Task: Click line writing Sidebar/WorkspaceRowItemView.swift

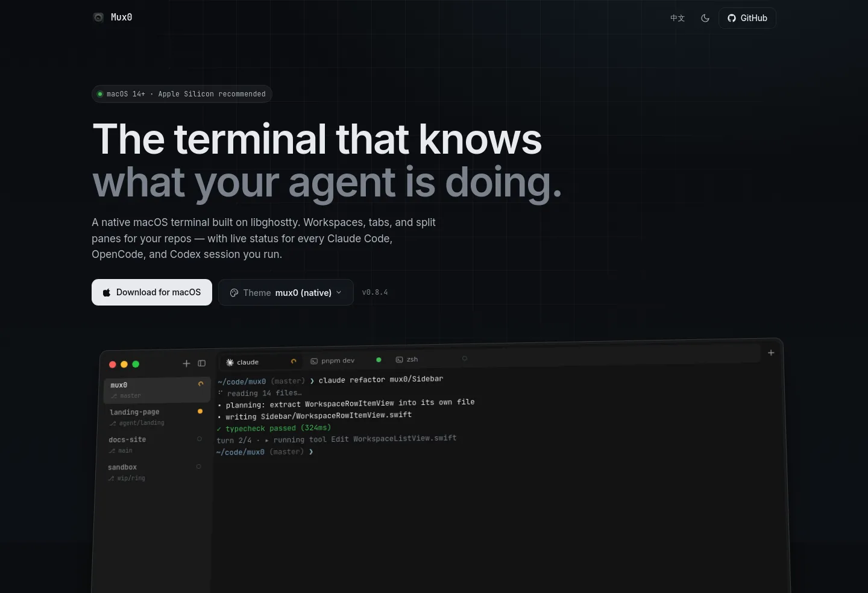Action: tap(315, 416)
